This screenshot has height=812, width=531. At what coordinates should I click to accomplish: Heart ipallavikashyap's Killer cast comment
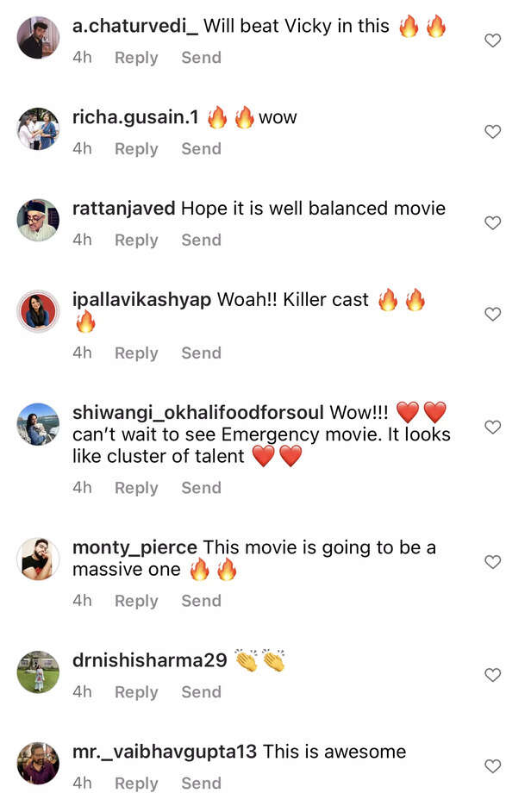(492, 315)
